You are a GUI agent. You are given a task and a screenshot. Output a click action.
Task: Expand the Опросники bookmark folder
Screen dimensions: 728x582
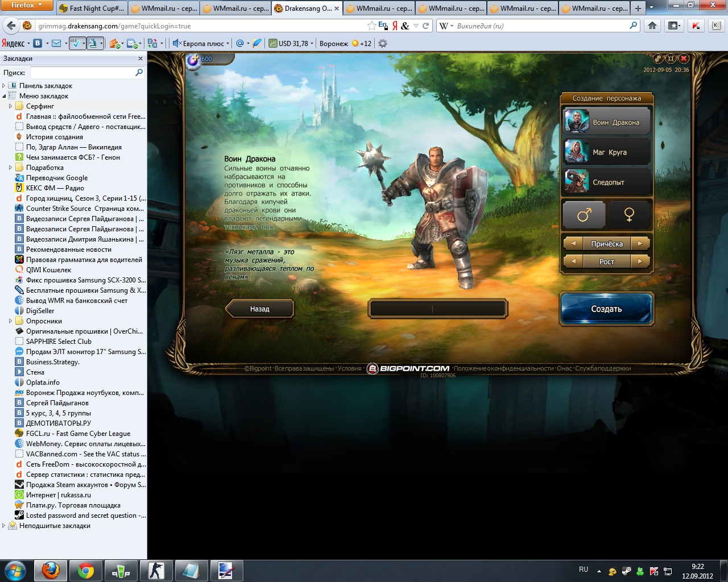point(10,321)
